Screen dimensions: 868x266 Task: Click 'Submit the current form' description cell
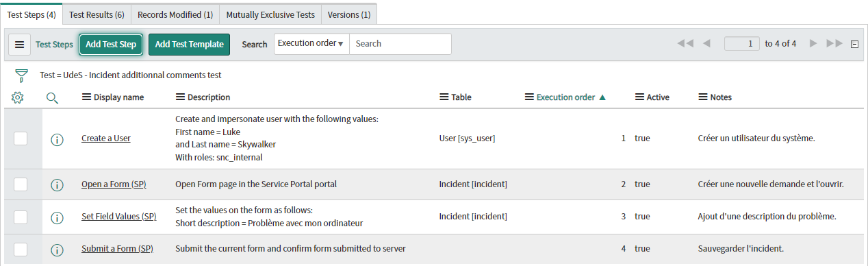point(290,249)
